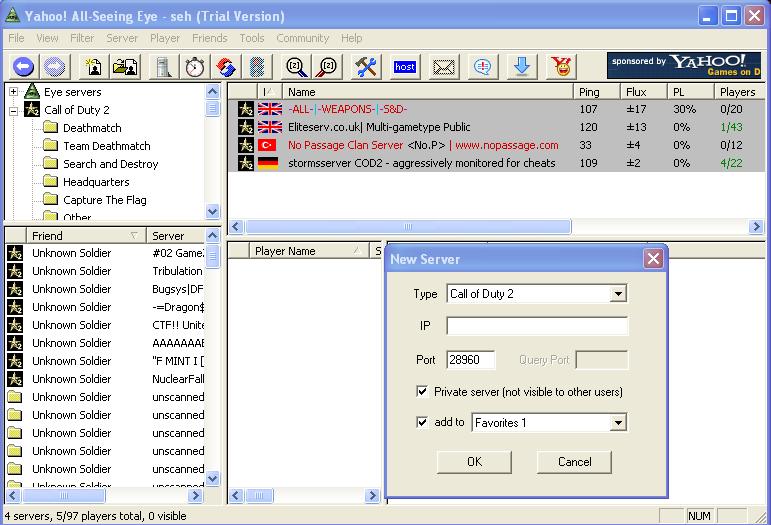The height and width of the screenshot is (525, 771).
Task: Toggle the add to checkbox
Action: (422, 422)
